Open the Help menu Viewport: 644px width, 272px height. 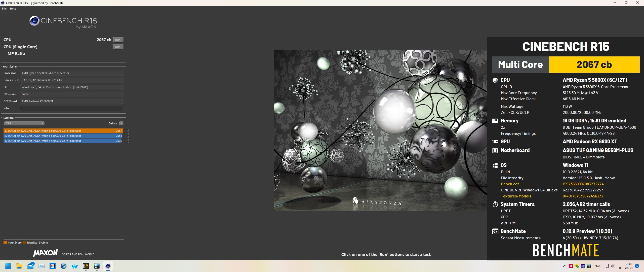pos(13,9)
